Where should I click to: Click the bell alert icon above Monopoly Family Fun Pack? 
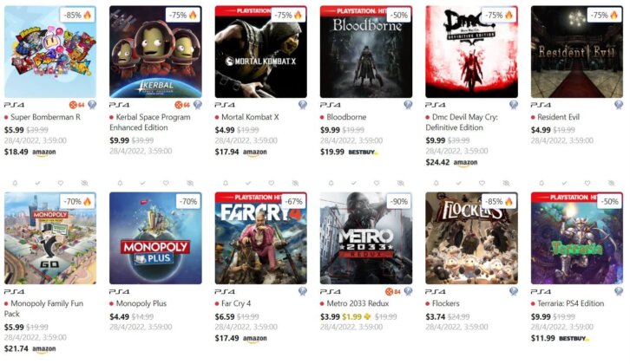[15, 183]
